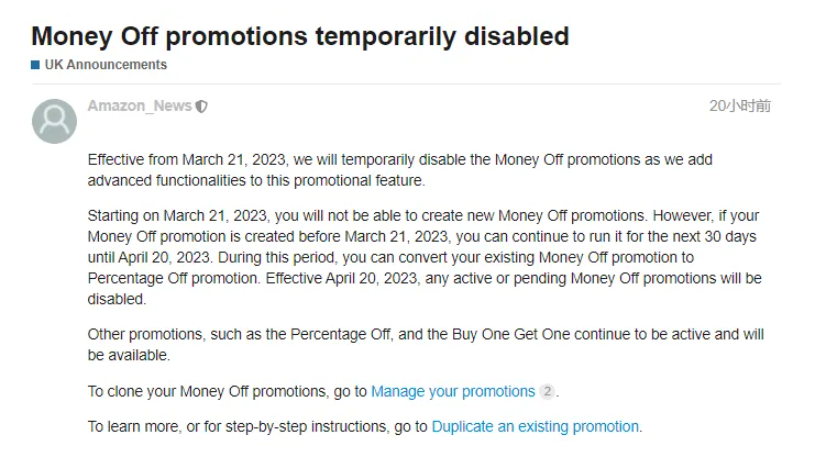Click the link click-count badge showing 2
This screenshot has height=452, width=830.
click(547, 392)
